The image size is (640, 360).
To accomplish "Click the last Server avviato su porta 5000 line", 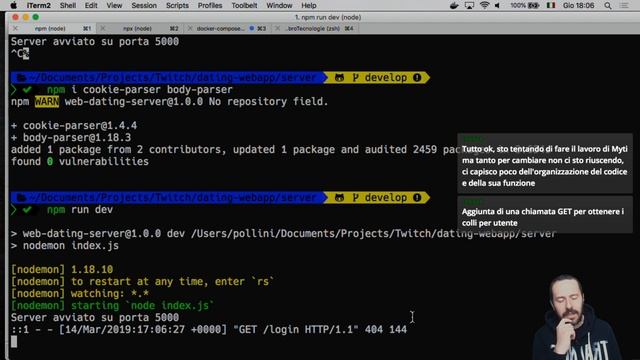I will 95,318.
